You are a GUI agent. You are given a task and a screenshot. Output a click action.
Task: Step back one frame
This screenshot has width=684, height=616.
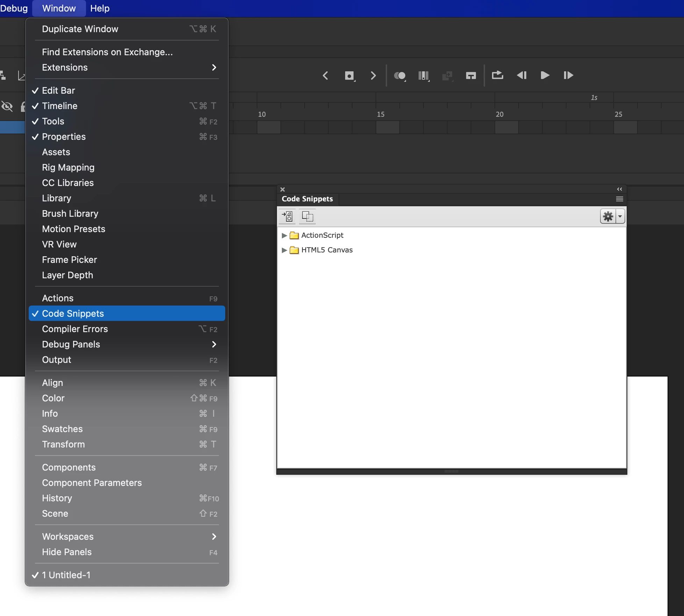(x=521, y=75)
